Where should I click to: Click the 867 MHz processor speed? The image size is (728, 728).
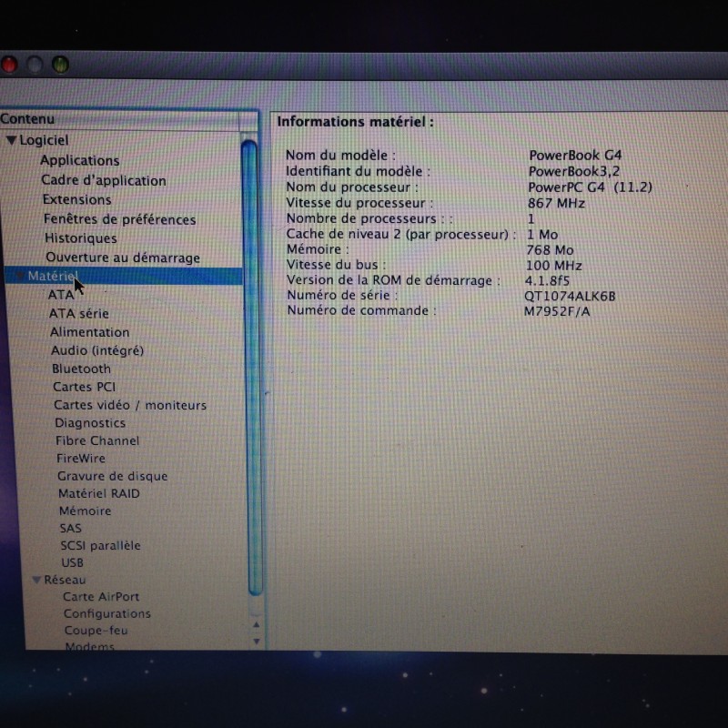point(556,203)
